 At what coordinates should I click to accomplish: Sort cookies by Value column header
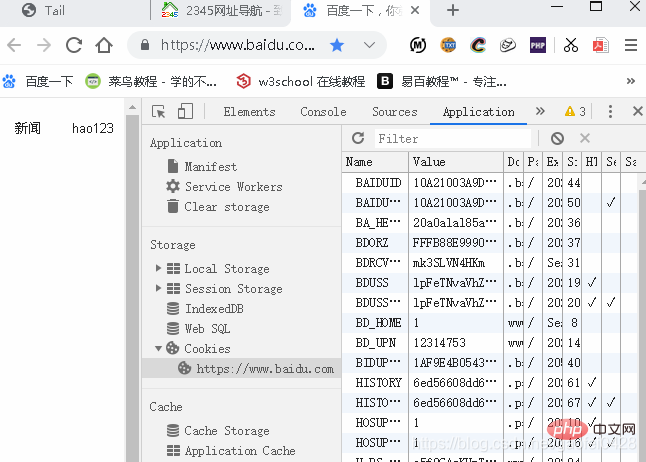456,162
